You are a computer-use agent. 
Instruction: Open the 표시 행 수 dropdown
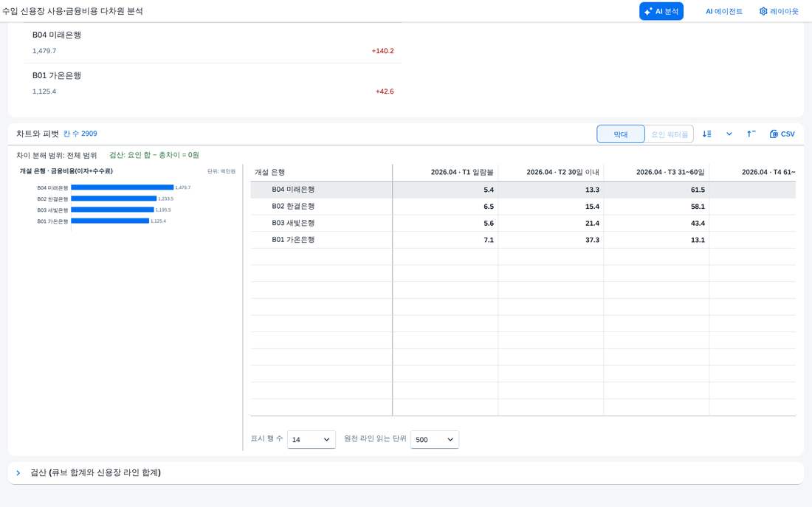pos(312,439)
